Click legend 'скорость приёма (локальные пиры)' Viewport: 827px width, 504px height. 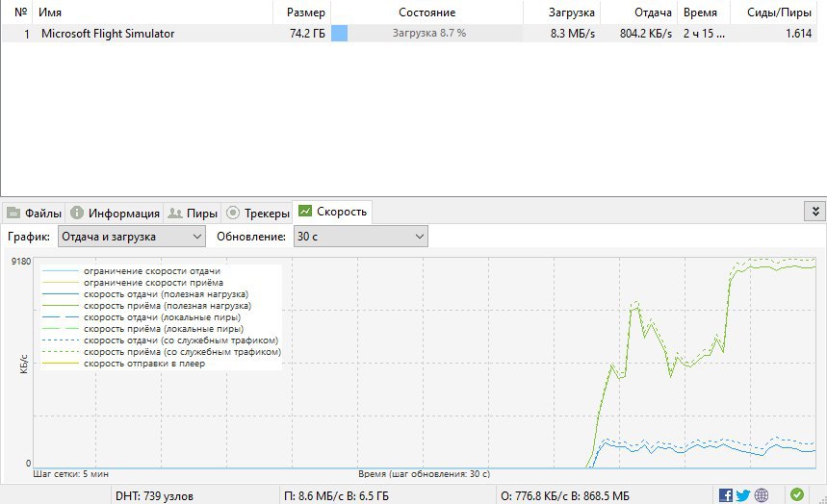164,329
